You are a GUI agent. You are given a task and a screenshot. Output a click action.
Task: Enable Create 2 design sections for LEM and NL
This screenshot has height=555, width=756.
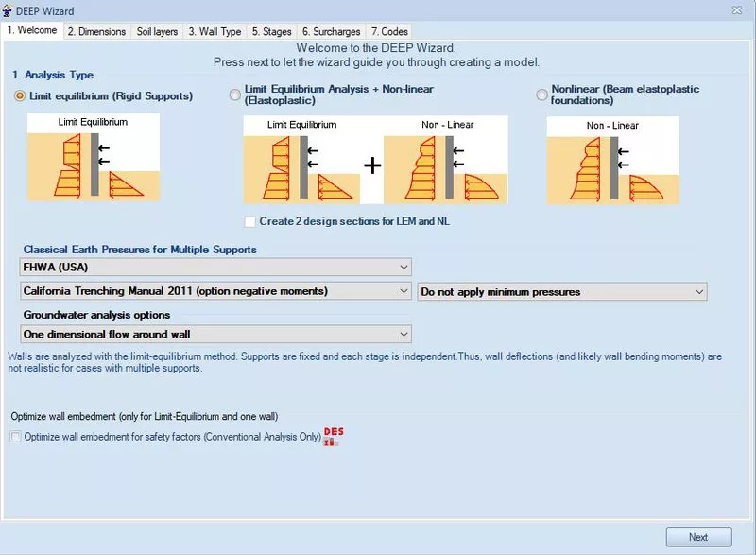[x=249, y=222]
